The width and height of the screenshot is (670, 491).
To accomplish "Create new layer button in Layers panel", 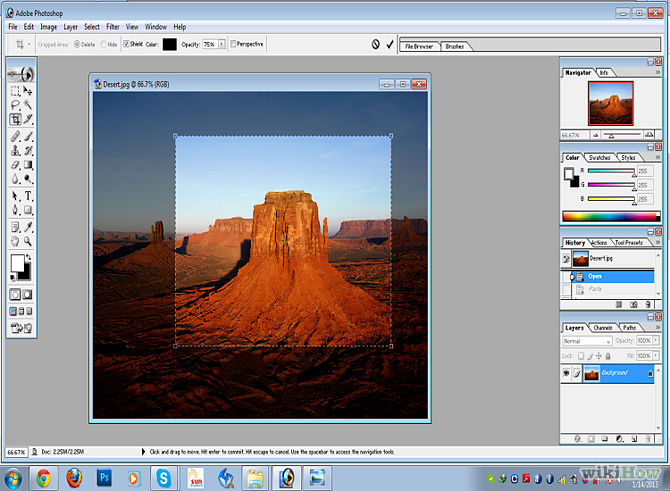I will 634,438.
